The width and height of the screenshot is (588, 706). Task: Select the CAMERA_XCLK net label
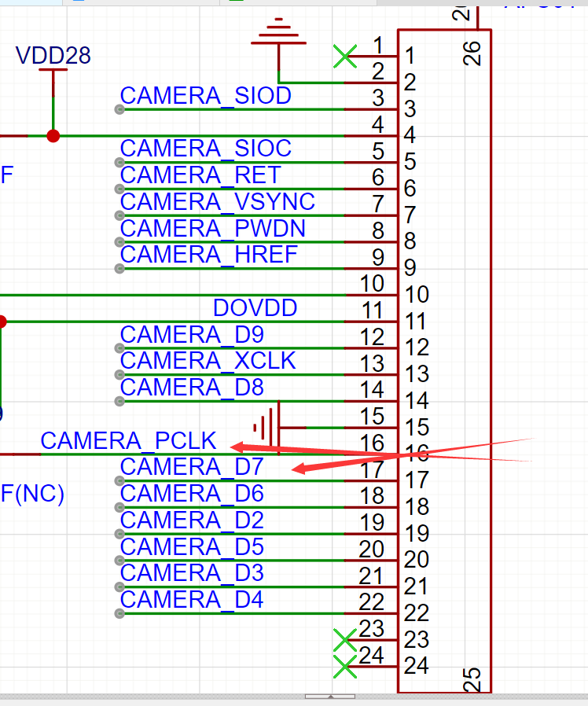[208, 361]
